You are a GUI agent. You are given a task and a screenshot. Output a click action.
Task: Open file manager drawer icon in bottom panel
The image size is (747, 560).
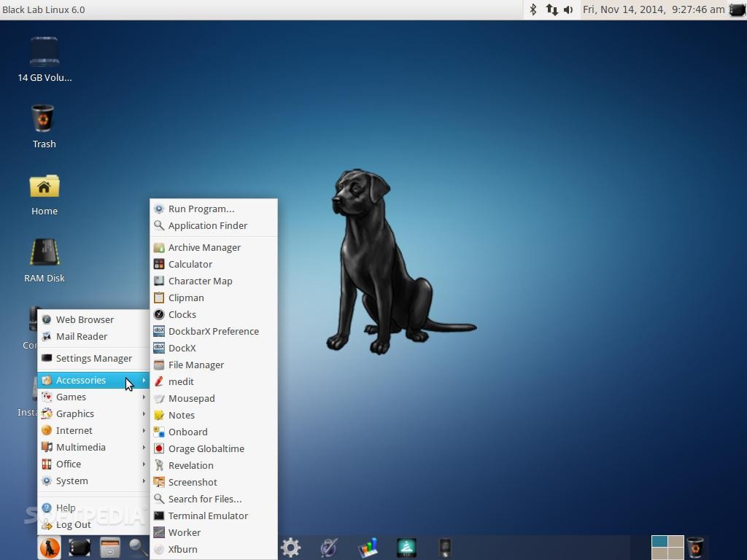tap(110, 547)
